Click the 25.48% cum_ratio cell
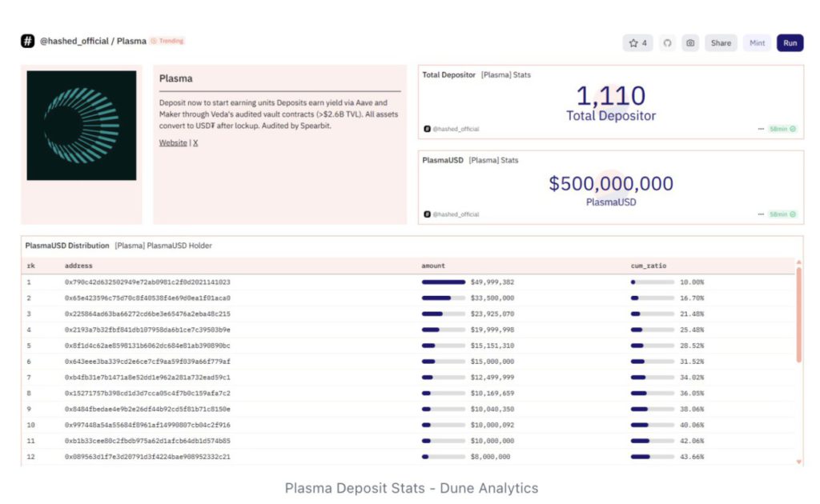The image size is (820, 504). click(x=692, y=330)
